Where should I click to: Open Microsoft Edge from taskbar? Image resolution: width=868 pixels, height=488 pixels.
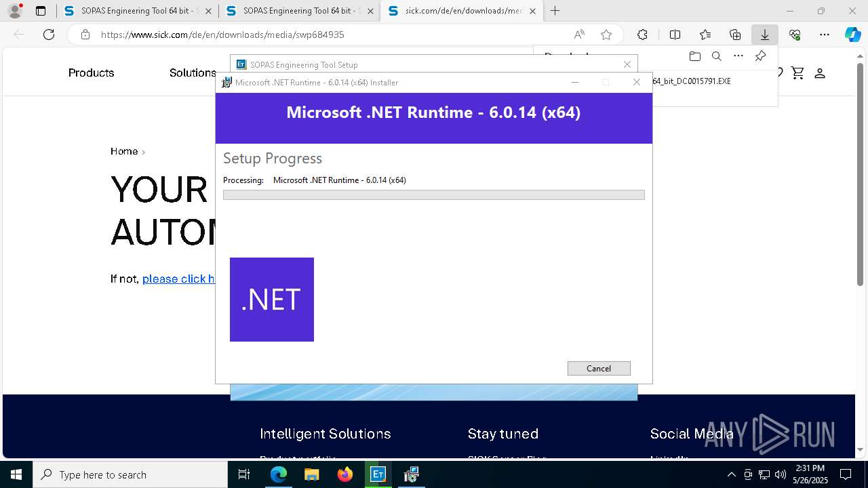(279, 474)
